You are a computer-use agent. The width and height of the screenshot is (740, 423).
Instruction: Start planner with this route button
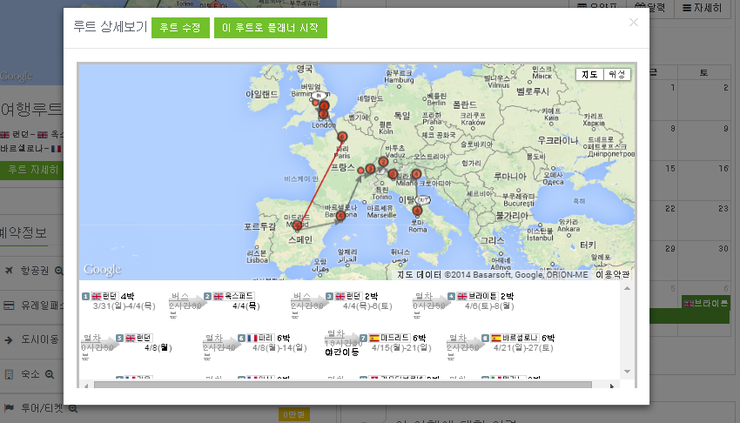(270, 27)
